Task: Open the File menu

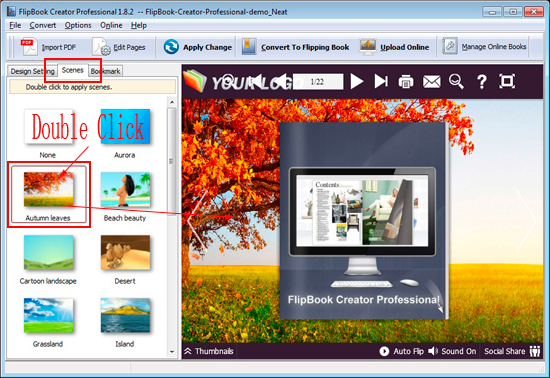Action: pos(15,25)
